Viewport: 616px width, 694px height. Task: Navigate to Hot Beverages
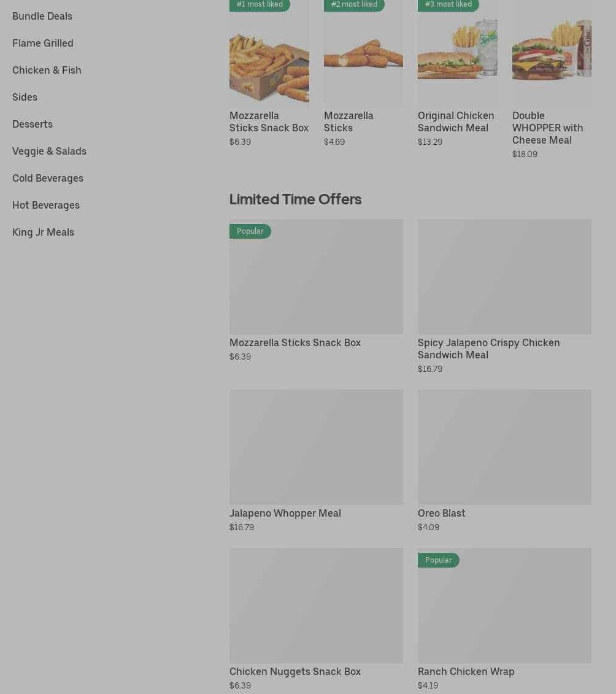[x=46, y=205]
